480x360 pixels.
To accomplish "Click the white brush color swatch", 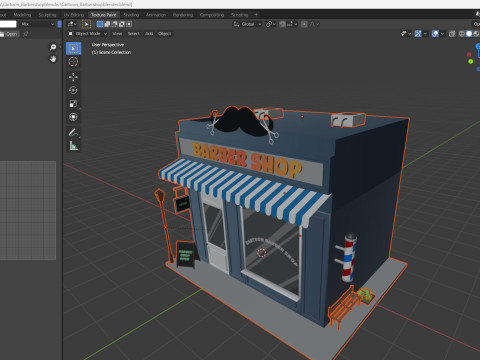I will [x=8, y=24].
